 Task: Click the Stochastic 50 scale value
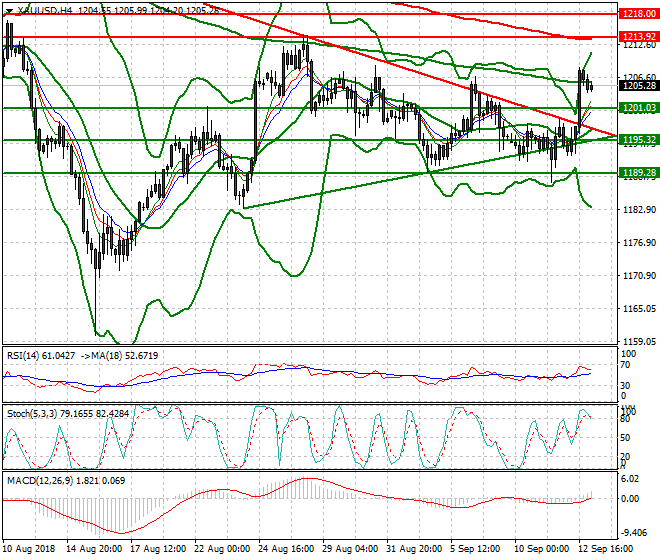click(625, 438)
